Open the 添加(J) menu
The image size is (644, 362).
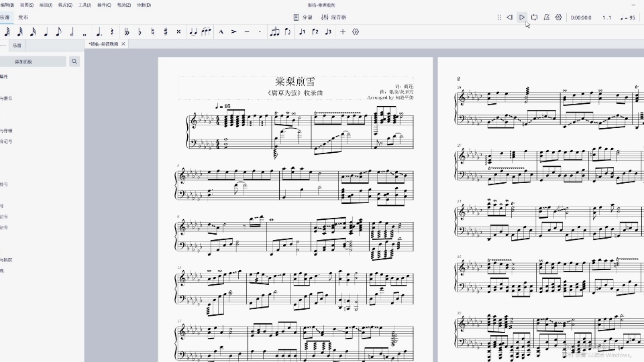46,5
